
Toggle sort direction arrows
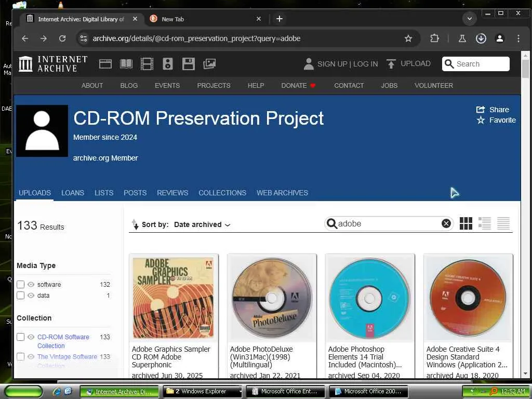135,224
